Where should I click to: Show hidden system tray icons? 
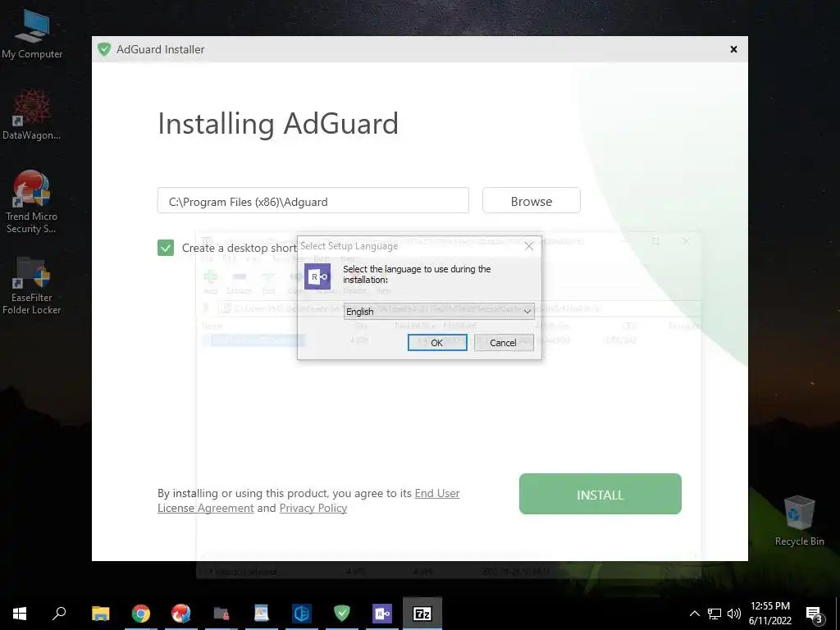click(x=694, y=614)
